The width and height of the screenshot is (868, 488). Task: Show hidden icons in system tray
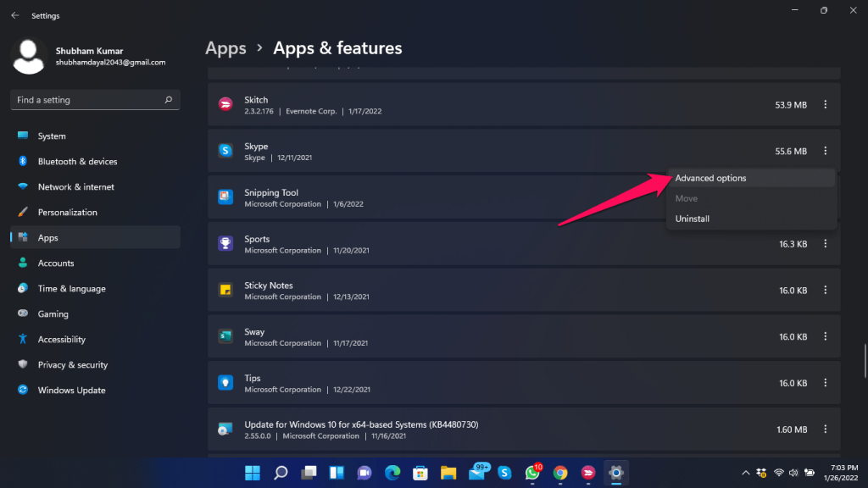(x=746, y=473)
